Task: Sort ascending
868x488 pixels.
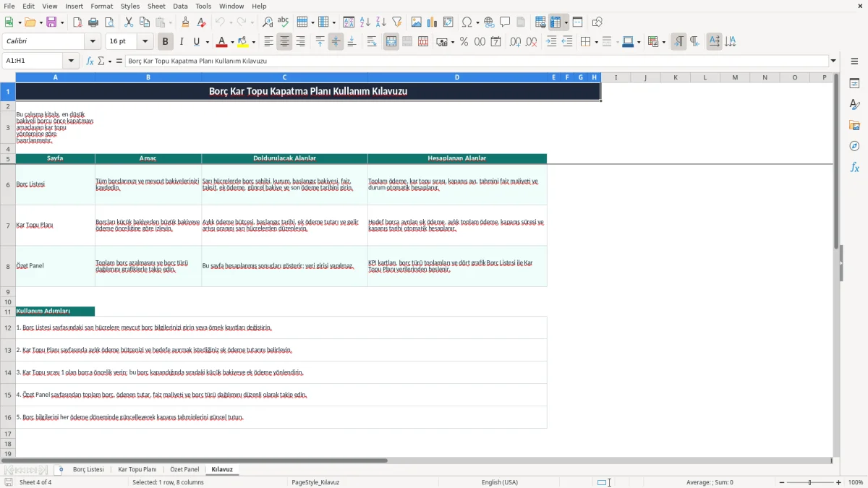Action: [365, 22]
